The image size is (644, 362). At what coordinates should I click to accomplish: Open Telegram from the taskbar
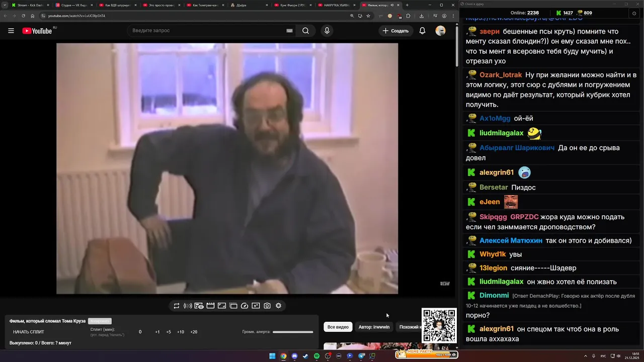tap(361, 356)
